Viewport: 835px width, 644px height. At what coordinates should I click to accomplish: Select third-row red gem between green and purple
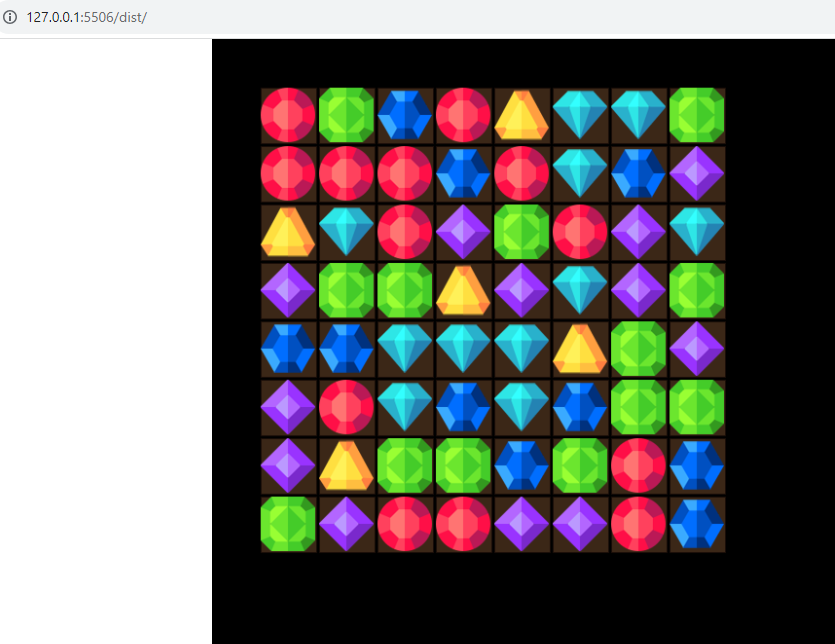pos(580,232)
